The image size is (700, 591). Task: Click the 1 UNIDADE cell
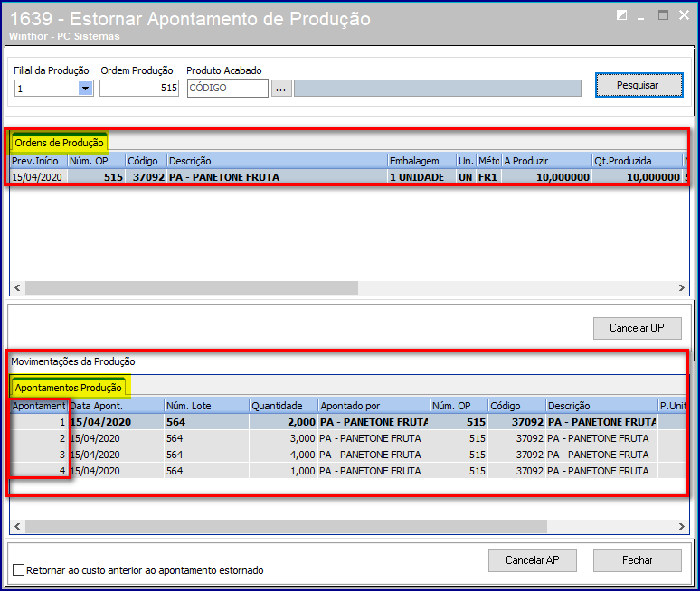tap(421, 177)
